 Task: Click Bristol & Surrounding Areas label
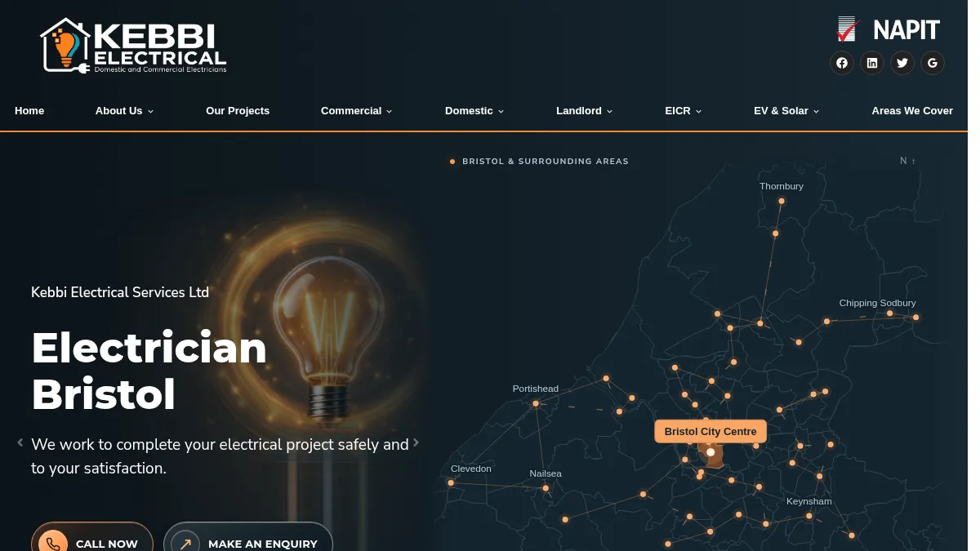coord(546,162)
